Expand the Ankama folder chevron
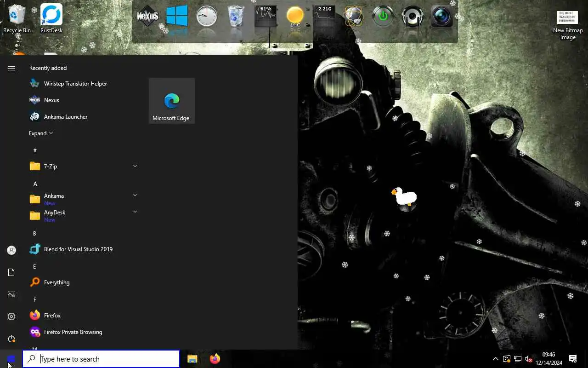Image resolution: width=588 pixels, height=368 pixels. [x=135, y=195]
